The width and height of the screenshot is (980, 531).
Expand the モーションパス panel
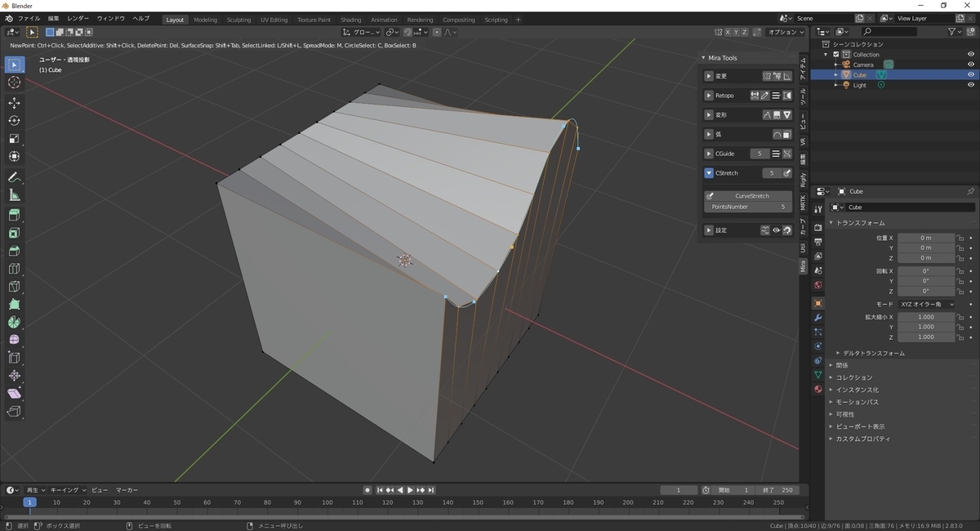click(x=856, y=402)
